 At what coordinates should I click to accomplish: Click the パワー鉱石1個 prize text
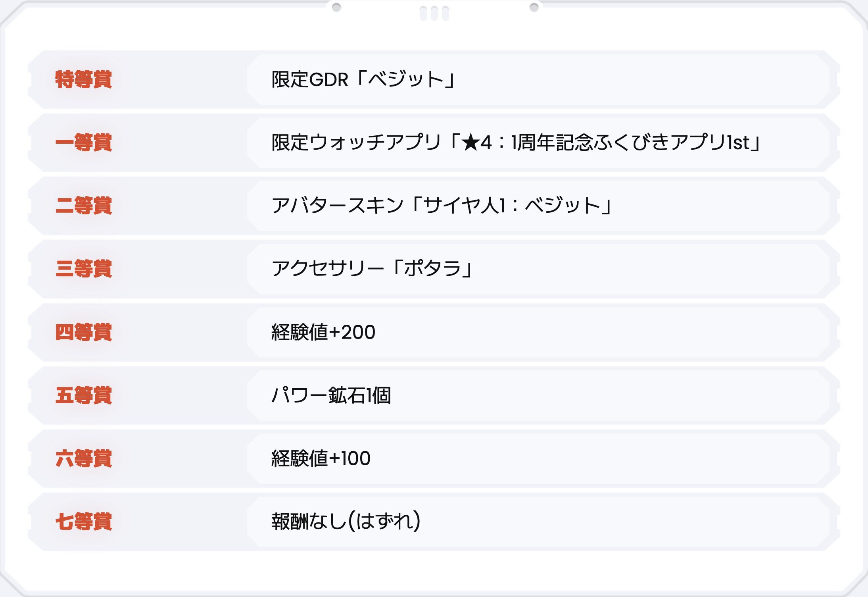pos(331,395)
